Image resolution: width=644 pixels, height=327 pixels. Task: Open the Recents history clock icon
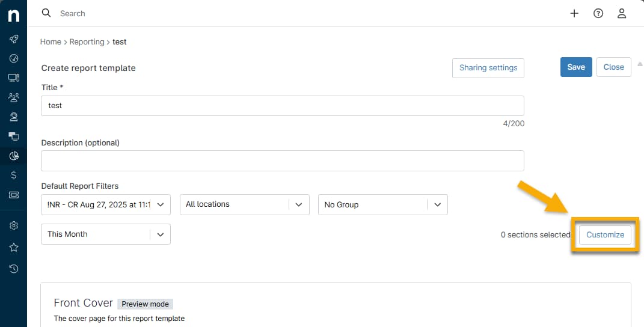tap(13, 269)
